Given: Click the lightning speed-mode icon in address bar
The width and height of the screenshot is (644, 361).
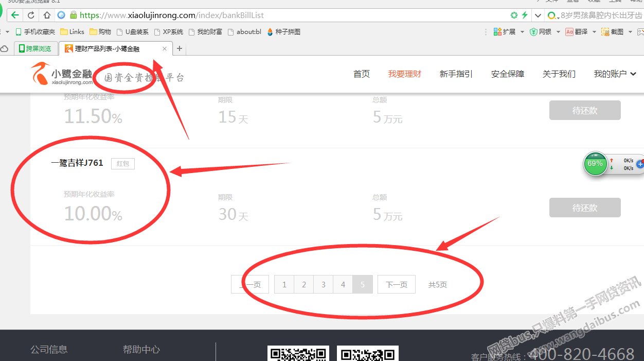Looking at the screenshot, I should (x=525, y=15).
